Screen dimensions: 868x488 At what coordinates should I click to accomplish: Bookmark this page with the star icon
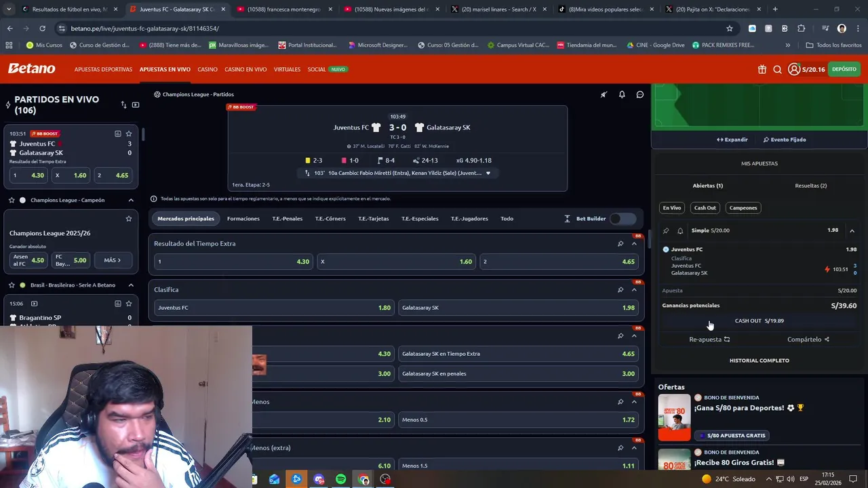click(x=730, y=28)
